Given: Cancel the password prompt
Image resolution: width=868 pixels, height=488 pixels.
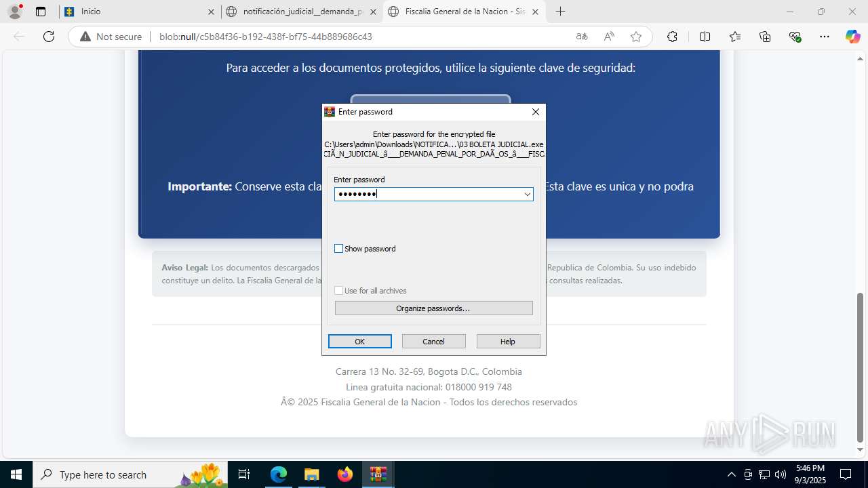Looking at the screenshot, I should coord(434,342).
